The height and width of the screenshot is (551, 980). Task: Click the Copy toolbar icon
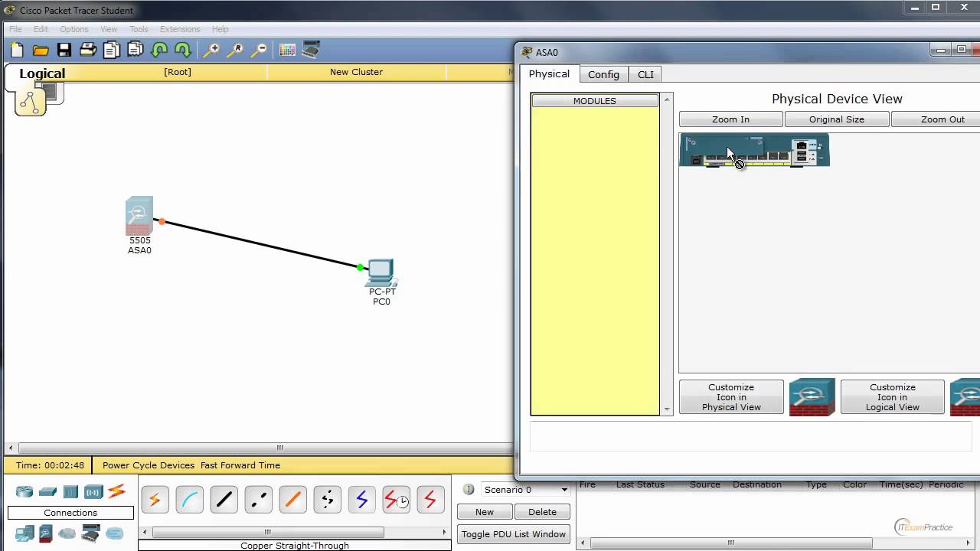coord(112,51)
